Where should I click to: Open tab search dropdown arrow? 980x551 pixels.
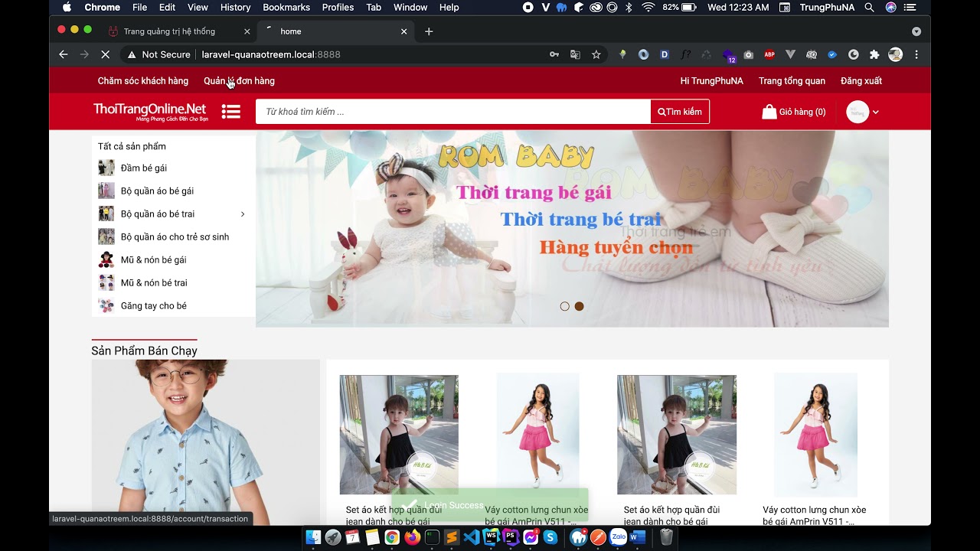(x=916, y=31)
